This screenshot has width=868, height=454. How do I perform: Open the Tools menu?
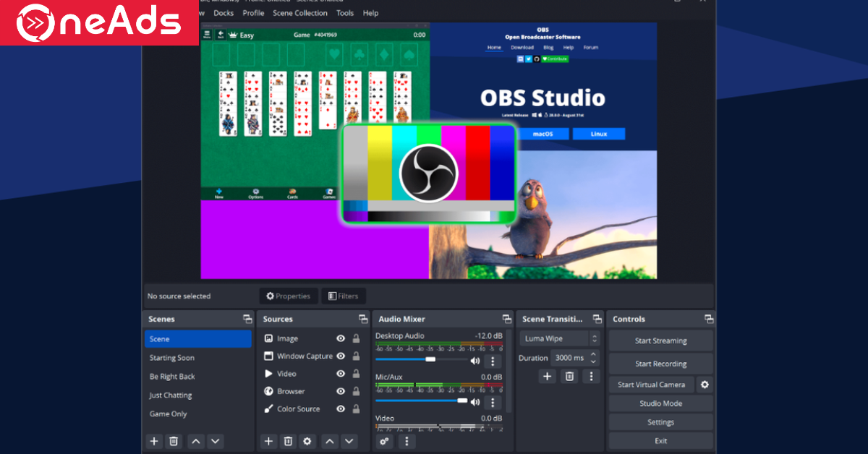click(x=345, y=13)
